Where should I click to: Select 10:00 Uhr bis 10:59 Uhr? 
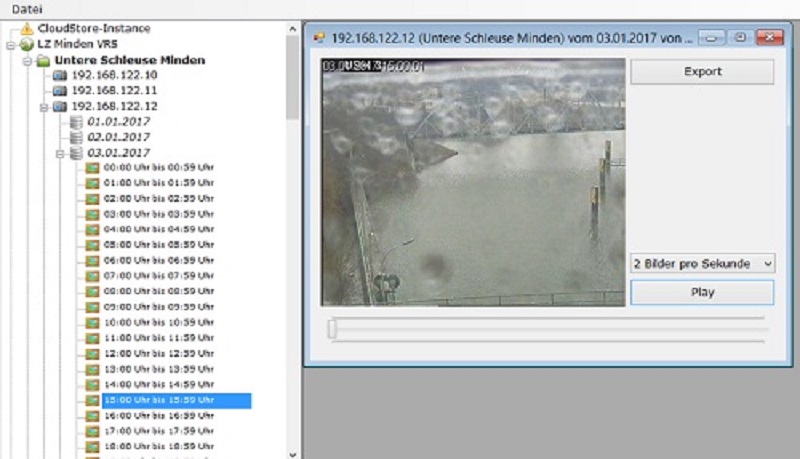(x=159, y=322)
